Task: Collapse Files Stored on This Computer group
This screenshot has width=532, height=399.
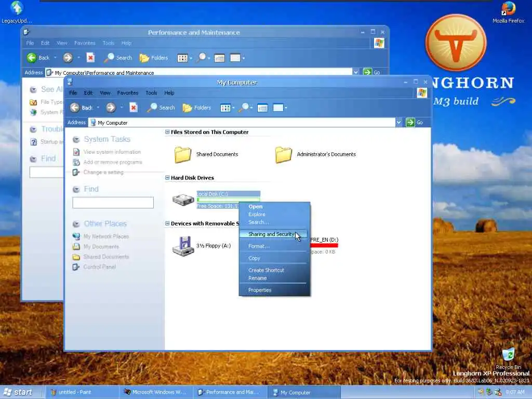Action: tap(167, 132)
